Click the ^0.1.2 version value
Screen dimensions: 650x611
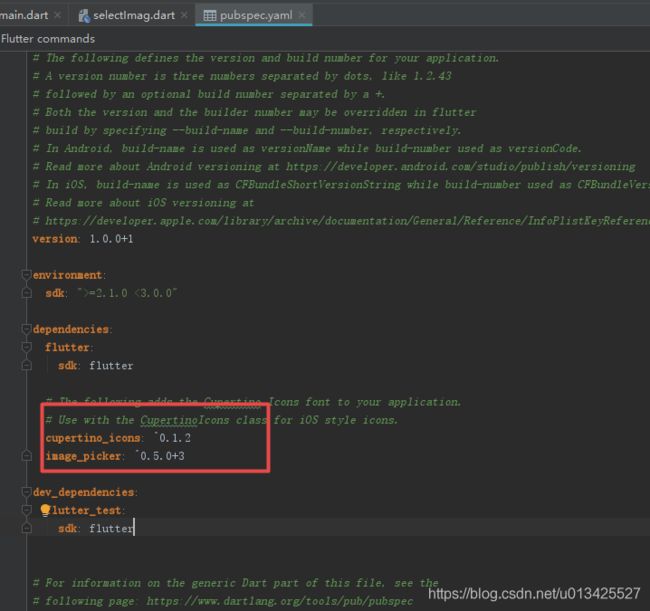click(172, 438)
